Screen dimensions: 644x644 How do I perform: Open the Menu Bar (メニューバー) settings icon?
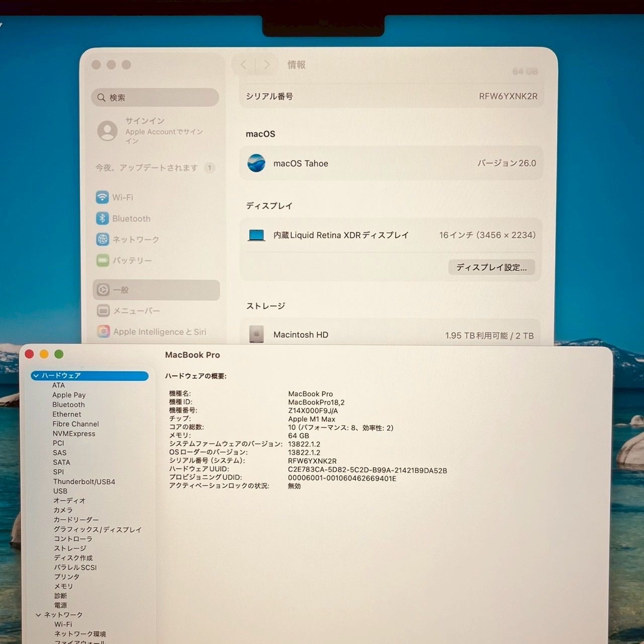coord(103,311)
